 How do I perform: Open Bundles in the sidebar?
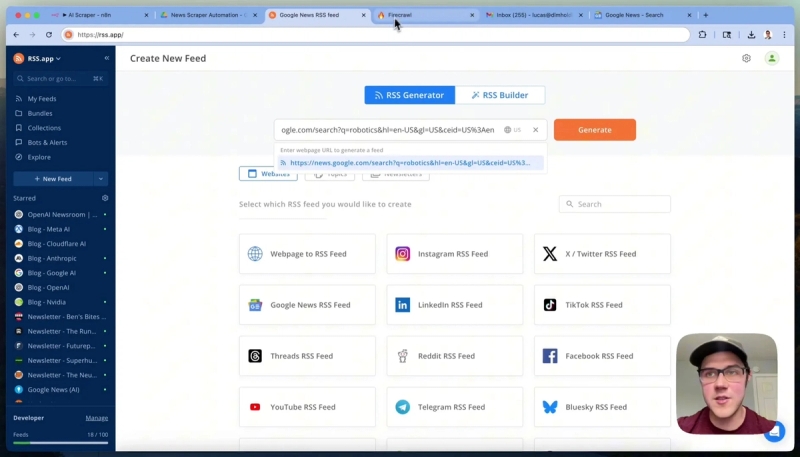(40, 113)
